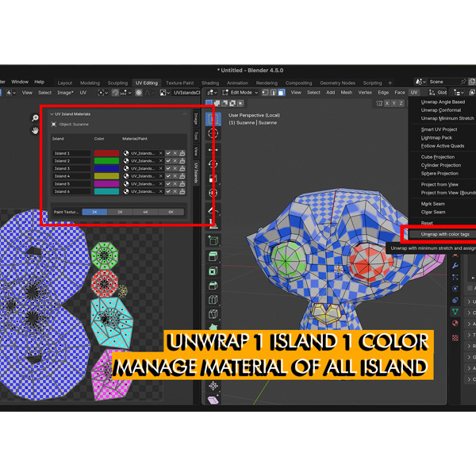Set paint texture size to 4K
The height and width of the screenshot is (476, 476).
[145, 212]
